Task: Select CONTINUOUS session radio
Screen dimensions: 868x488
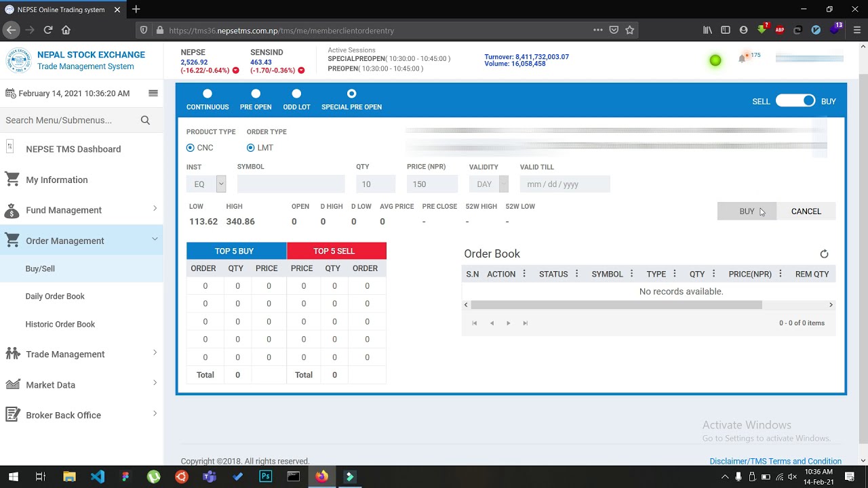Action: tap(208, 94)
